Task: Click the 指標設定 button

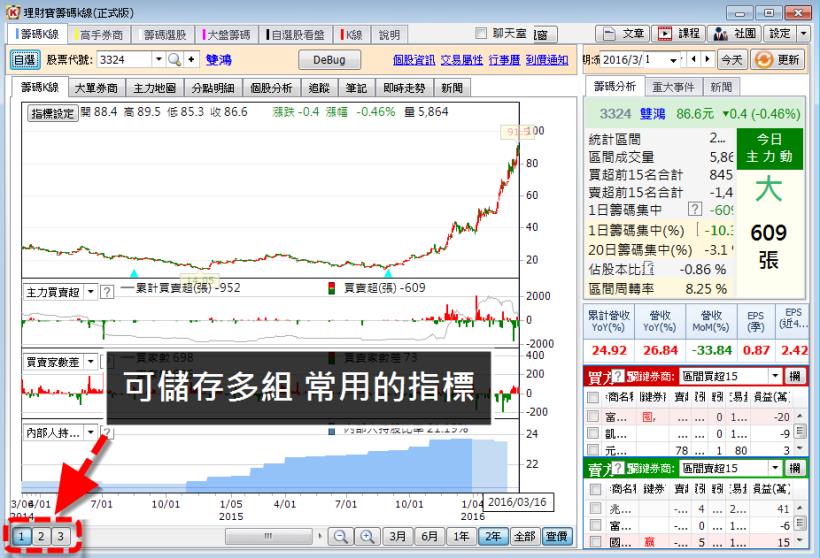Action: (53, 113)
